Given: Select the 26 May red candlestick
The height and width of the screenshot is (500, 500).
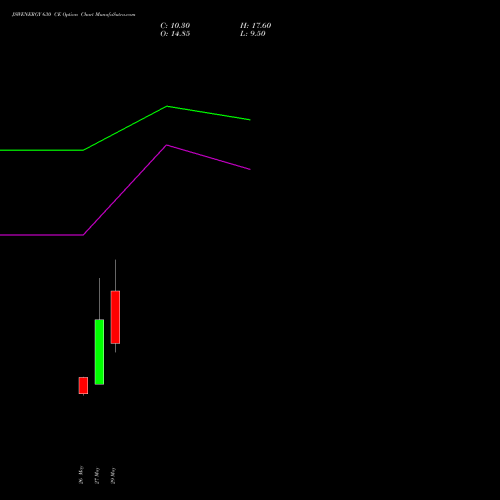Looking at the screenshot, I should (83, 386).
